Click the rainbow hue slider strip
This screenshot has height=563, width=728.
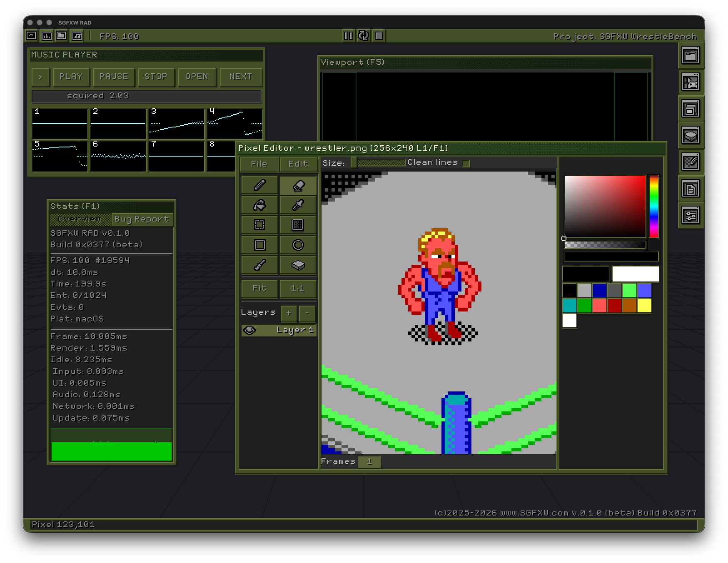pyautogui.click(x=654, y=207)
